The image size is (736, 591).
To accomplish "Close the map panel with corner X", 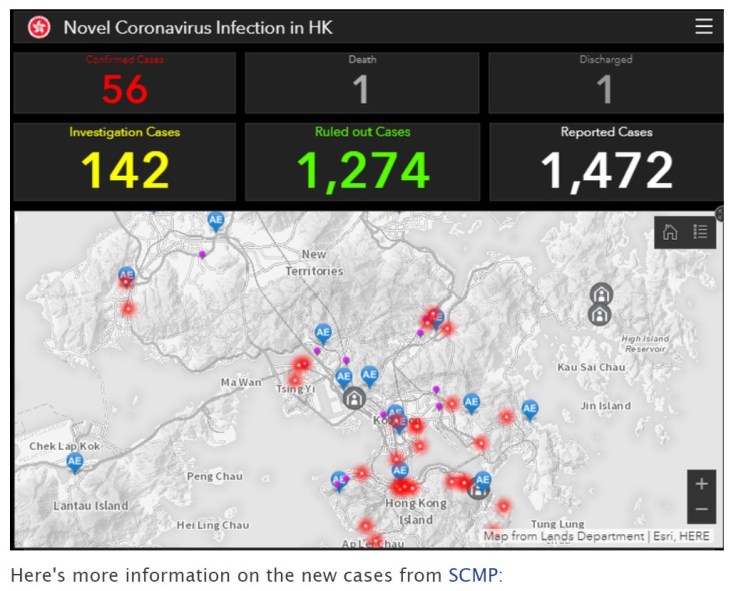I will [720, 211].
